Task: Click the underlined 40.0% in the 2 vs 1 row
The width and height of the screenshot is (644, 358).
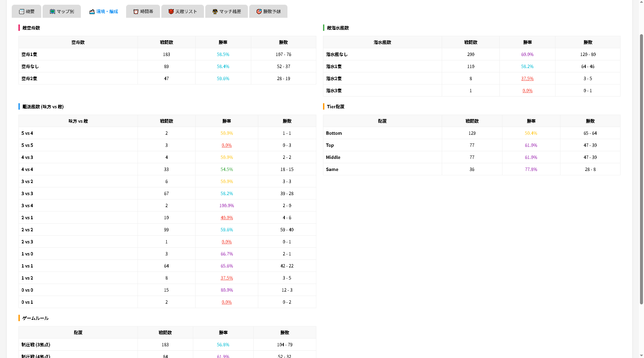Action: point(226,218)
